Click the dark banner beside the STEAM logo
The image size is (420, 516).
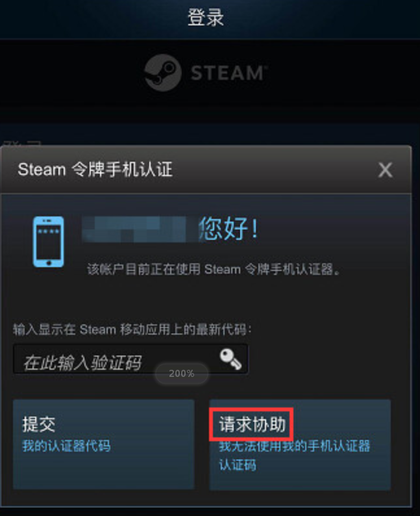(x=328, y=73)
